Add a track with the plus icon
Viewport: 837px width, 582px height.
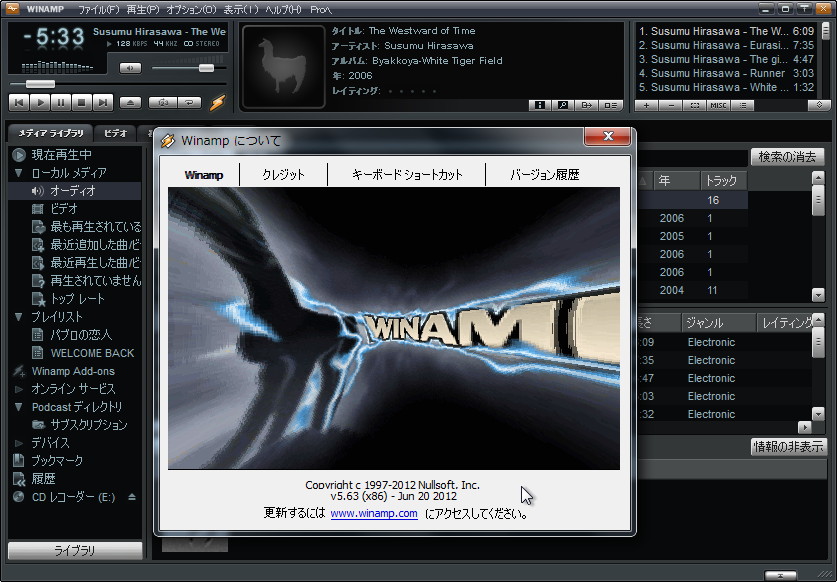coord(645,105)
